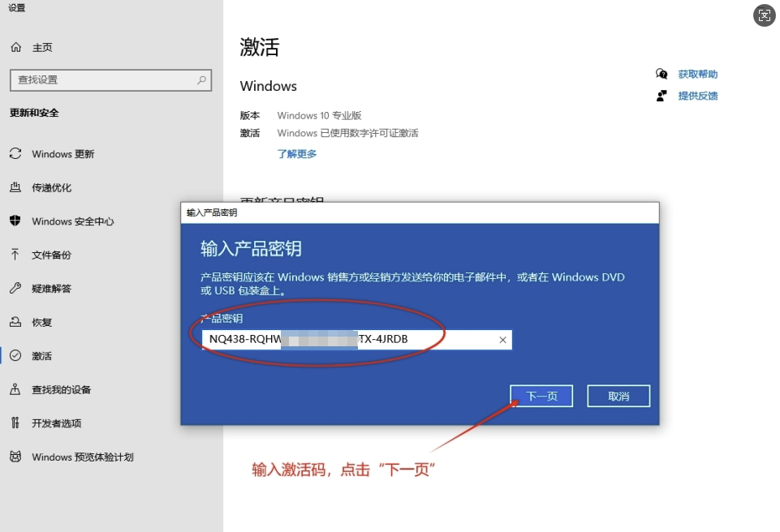780x532 pixels.
Task: Click the 传递优化 icon in sidebar
Action: pos(16,187)
